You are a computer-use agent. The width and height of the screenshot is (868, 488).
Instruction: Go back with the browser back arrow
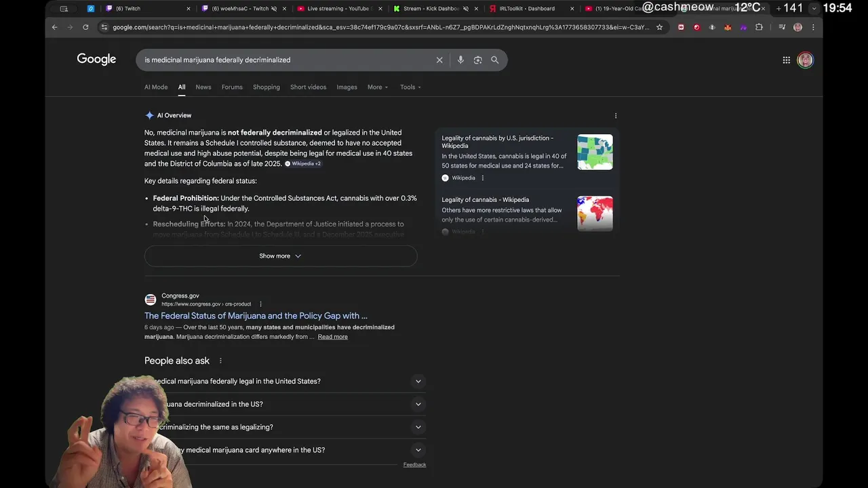55,27
